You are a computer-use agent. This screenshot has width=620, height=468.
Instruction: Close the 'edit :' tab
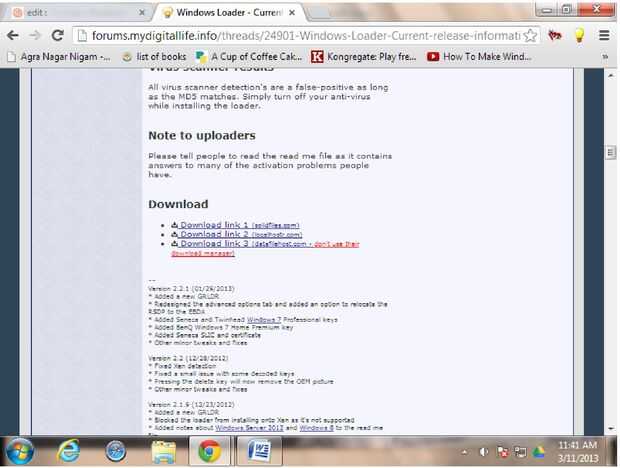[x=142, y=13]
